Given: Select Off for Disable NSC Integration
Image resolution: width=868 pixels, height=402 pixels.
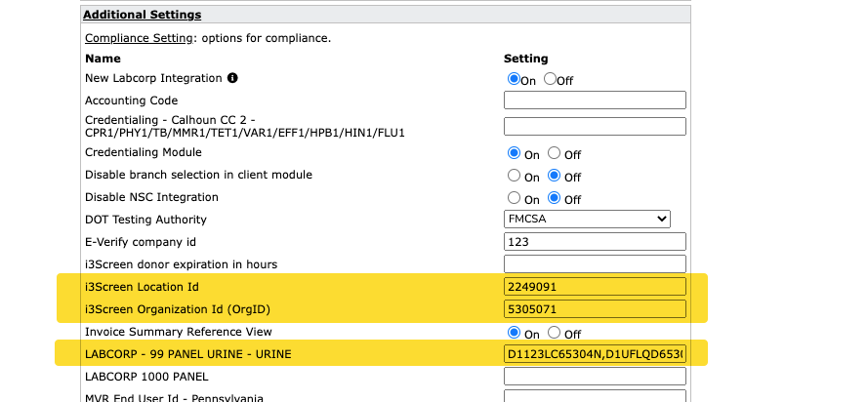Looking at the screenshot, I should [554, 197].
